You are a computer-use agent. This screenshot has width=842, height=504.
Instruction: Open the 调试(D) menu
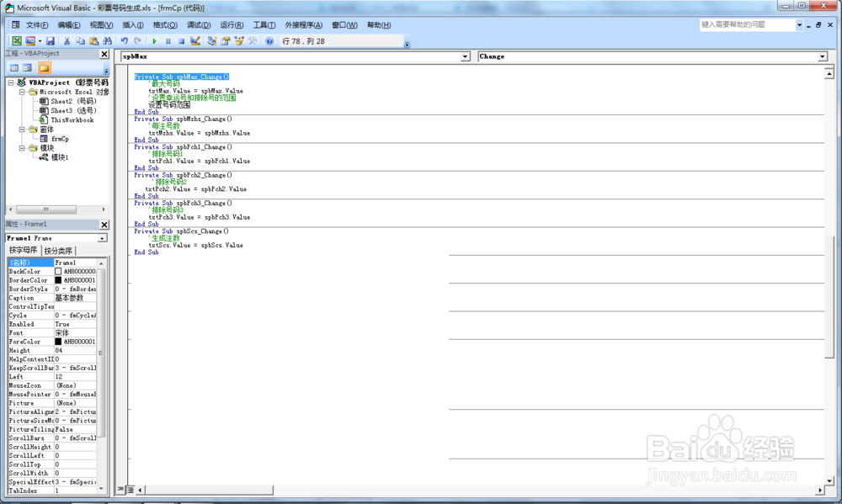coord(198,24)
